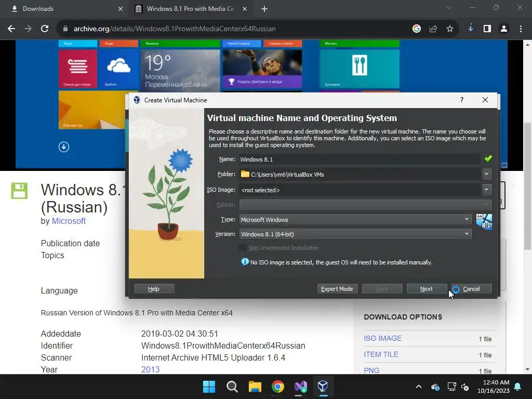Image resolution: width=532 pixels, height=399 pixels.
Task: Click the Addeddate value 2019-03-02 04:30:51
Action: pos(179,334)
